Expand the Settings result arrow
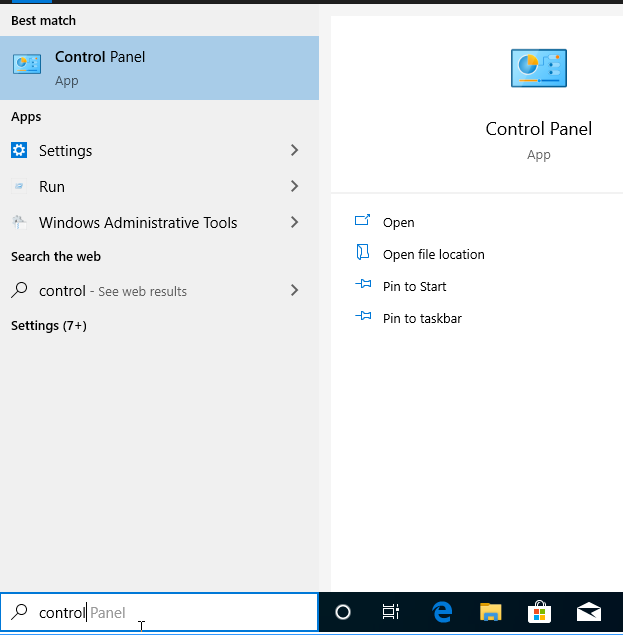Viewport: 623px width, 638px height. [294, 151]
